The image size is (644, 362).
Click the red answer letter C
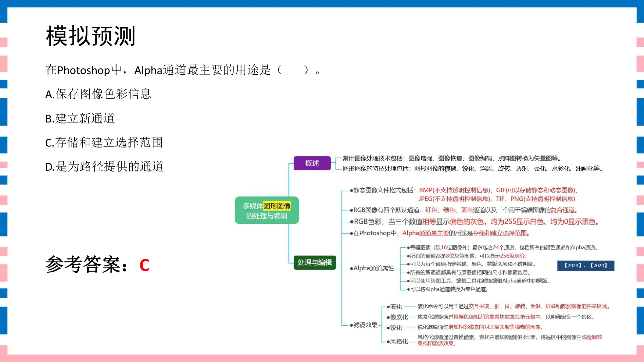(144, 265)
